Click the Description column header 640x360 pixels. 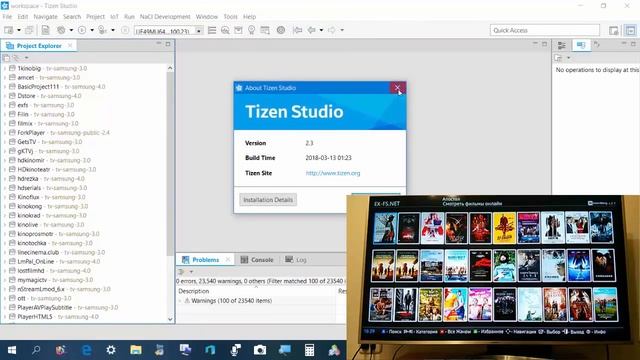[194, 291]
